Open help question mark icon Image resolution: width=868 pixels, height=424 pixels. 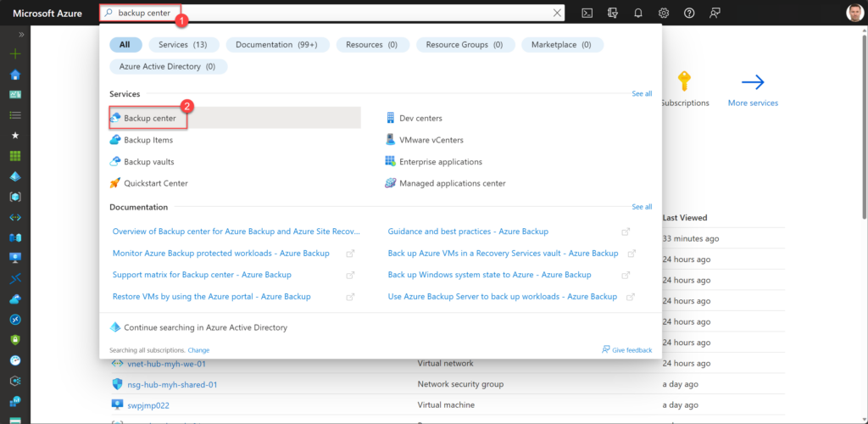(689, 13)
